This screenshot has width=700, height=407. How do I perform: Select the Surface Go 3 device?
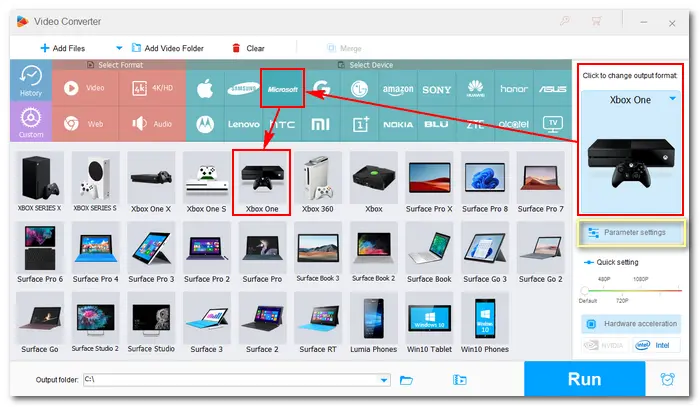(x=485, y=253)
